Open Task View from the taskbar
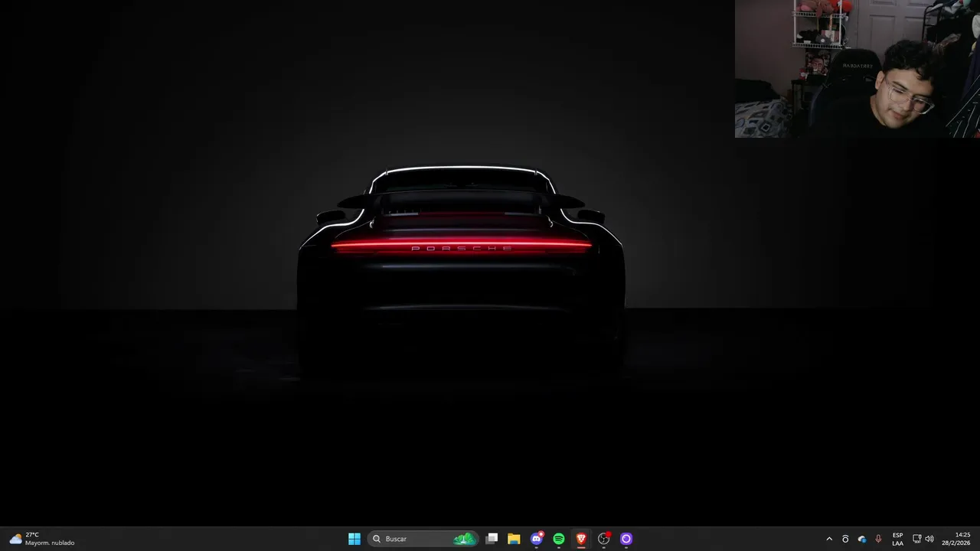The width and height of the screenshot is (980, 551). [x=492, y=539]
